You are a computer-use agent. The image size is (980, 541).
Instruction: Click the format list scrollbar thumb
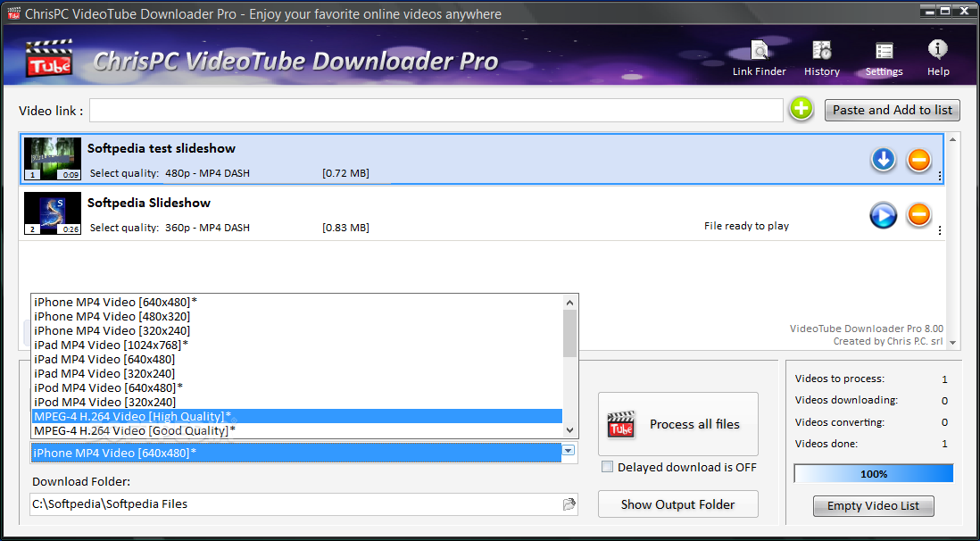coord(569,333)
